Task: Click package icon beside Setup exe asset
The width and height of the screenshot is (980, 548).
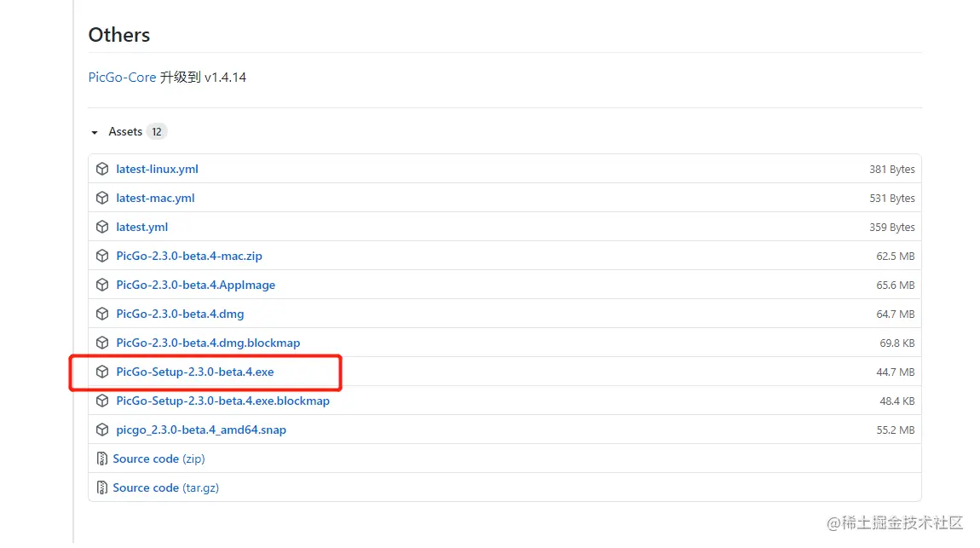Action: coord(102,372)
